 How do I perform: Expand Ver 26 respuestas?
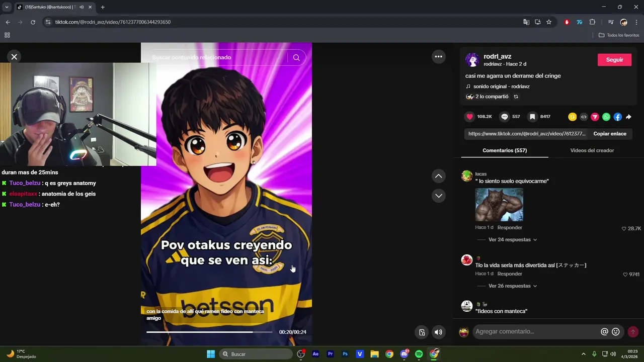pos(513,286)
